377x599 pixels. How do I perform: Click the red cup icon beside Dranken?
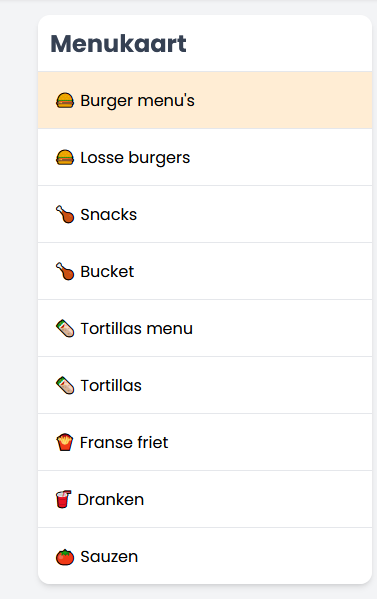[63, 499]
